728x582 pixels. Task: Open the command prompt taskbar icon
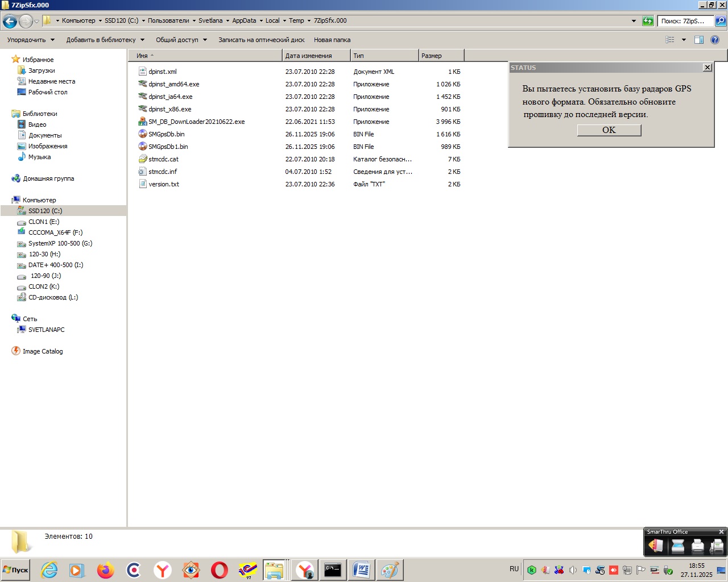(333, 570)
